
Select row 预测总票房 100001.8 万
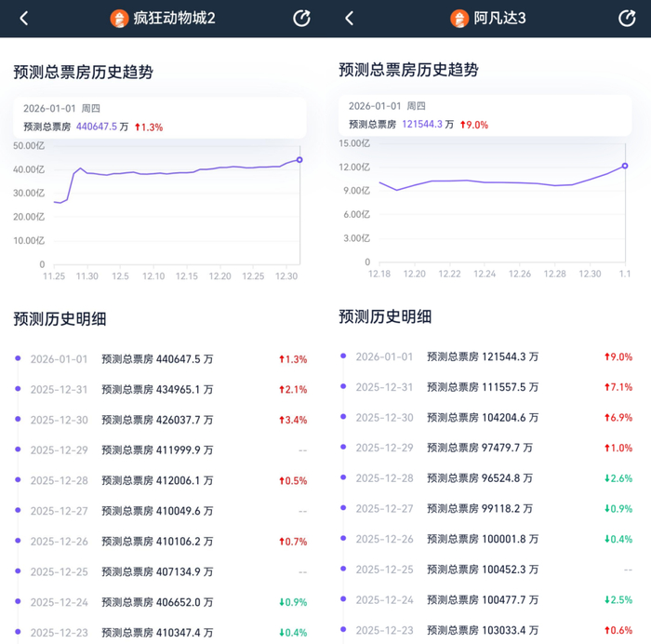[x=486, y=539]
